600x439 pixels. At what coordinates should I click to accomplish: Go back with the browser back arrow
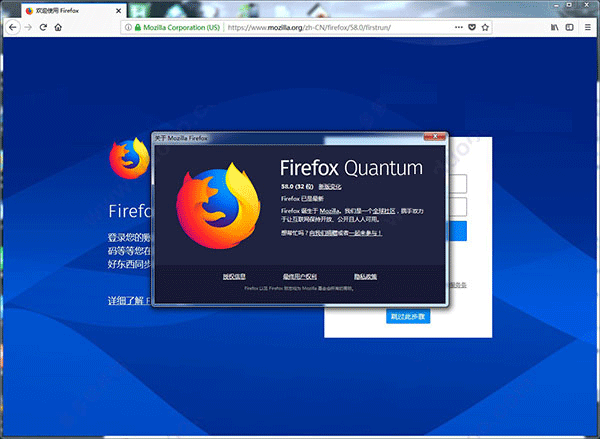click(13, 28)
